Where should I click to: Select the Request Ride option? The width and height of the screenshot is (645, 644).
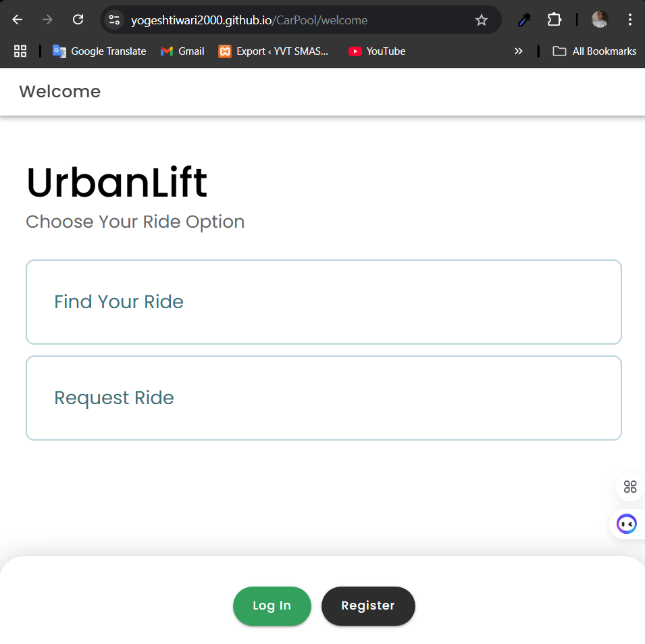(323, 398)
